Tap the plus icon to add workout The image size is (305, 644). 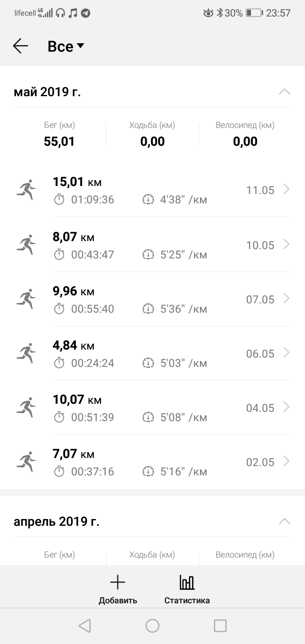[118, 583]
